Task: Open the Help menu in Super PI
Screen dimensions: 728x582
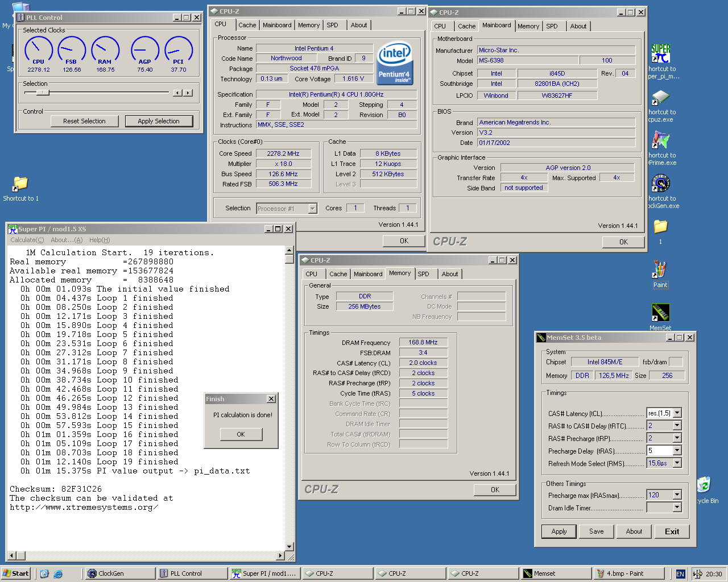Action: click(100, 240)
